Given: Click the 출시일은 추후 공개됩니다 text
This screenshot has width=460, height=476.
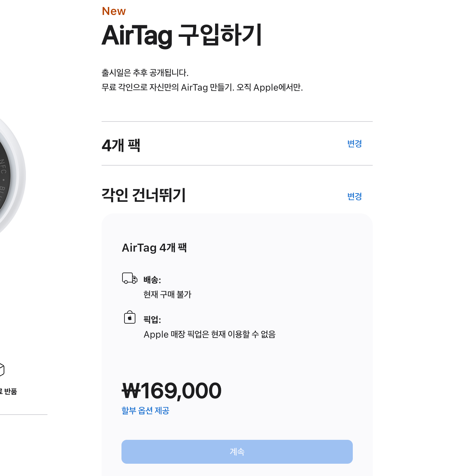Looking at the screenshot, I should click(x=145, y=73).
